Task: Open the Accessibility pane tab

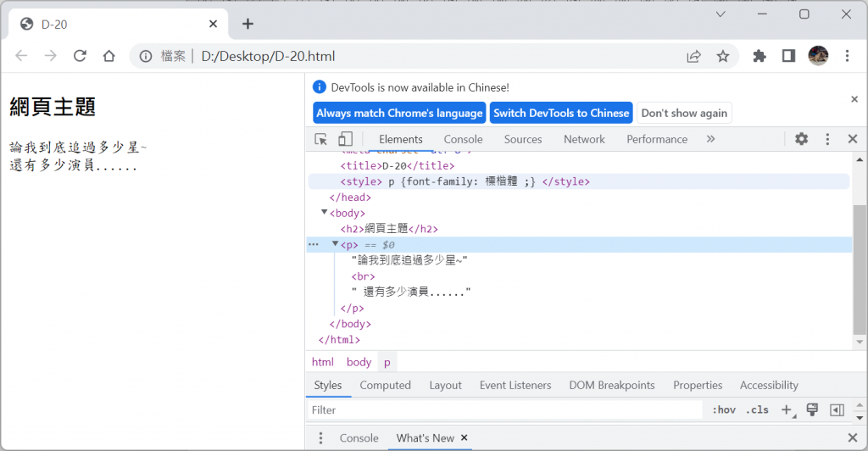Action: coord(769,385)
